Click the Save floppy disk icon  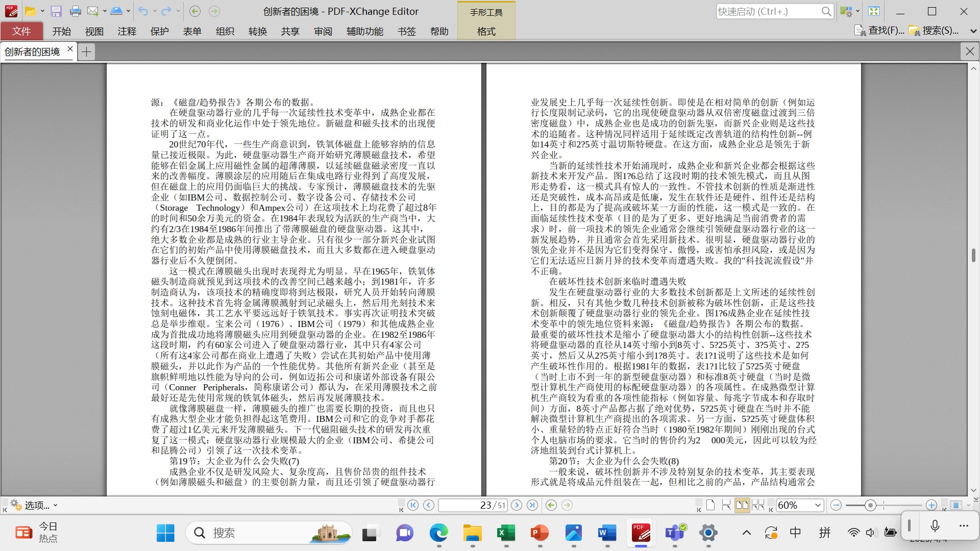[x=56, y=11]
